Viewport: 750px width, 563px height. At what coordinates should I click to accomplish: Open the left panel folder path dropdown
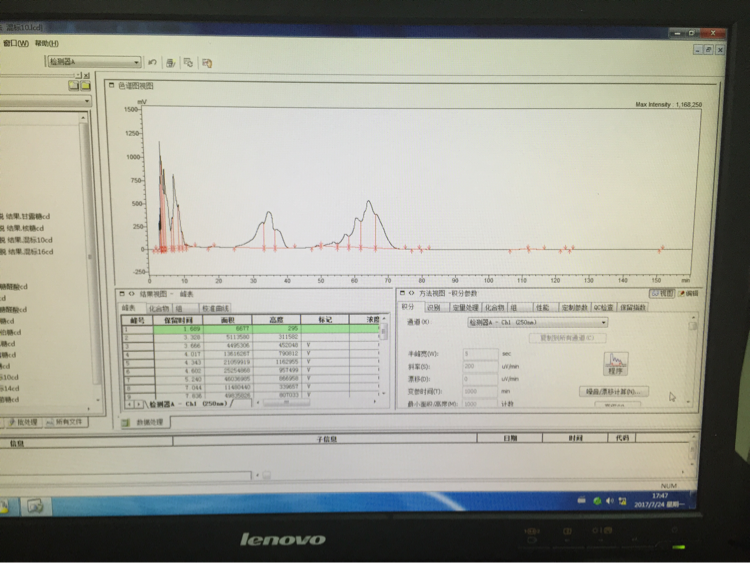(x=87, y=101)
